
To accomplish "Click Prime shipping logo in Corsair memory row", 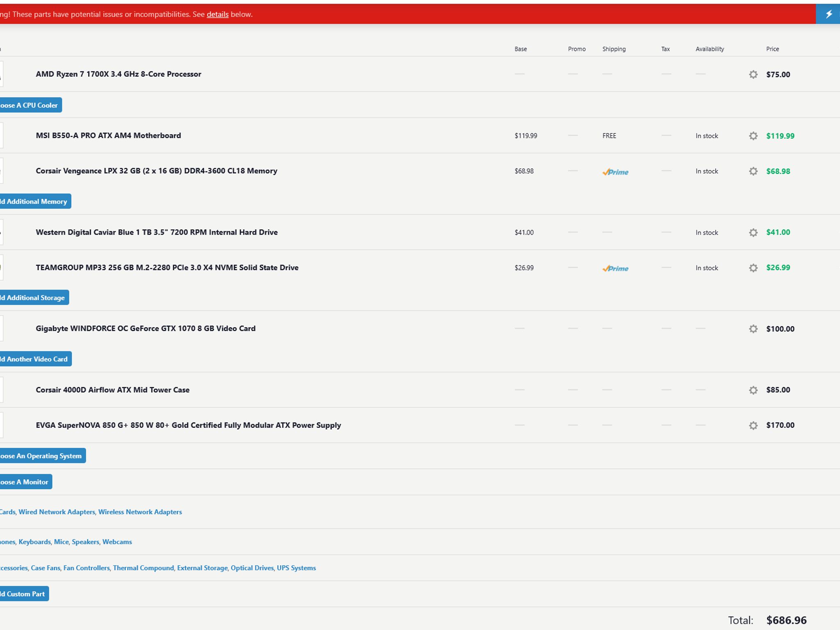I will tap(615, 172).
